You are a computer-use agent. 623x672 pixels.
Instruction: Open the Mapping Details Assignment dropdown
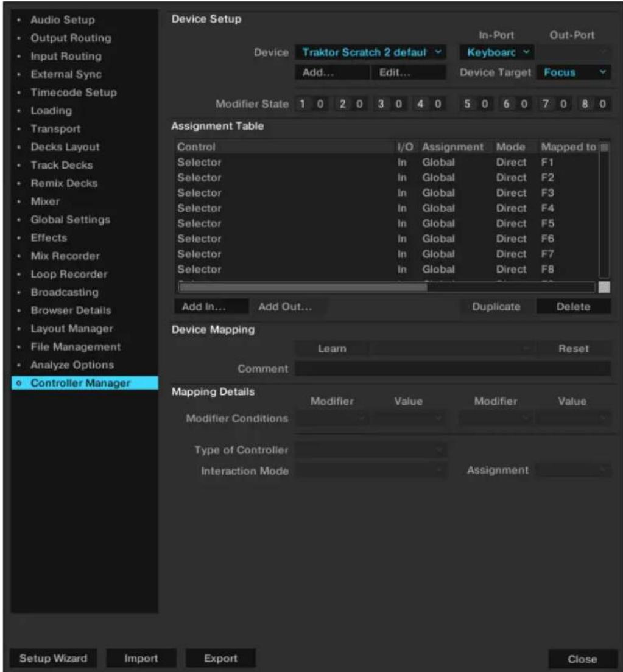click(x=574, y=470)
